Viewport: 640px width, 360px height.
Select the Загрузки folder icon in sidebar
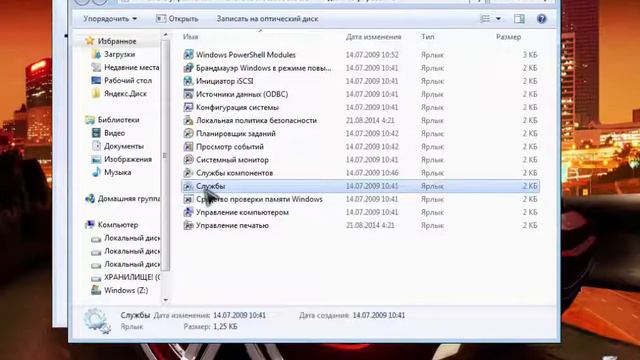(96, 54)
